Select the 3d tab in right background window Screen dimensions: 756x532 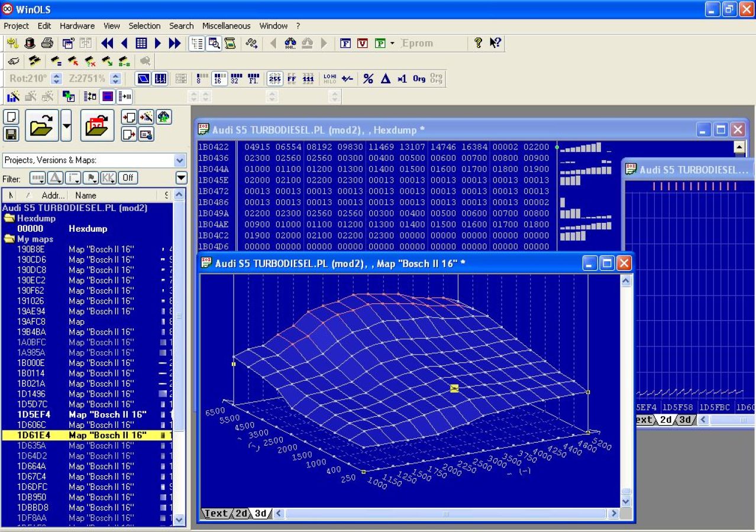[685, 420]
